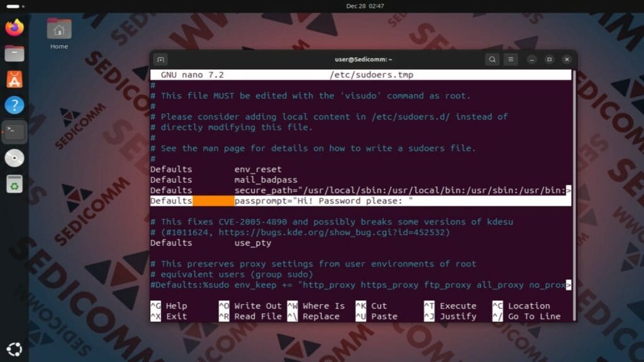Open a new terminal tab icon
This screenshot has width=644, height=362.
160,58
